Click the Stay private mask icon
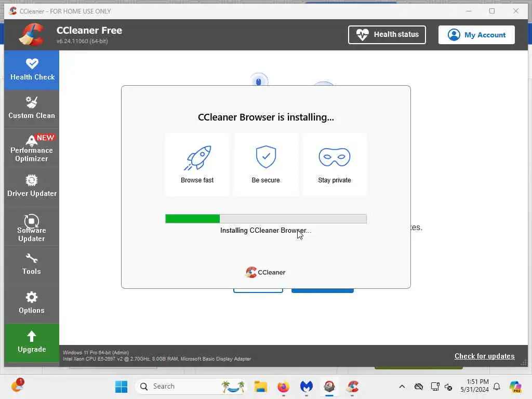This screenshot has width=532, height=399. [334, 157]
